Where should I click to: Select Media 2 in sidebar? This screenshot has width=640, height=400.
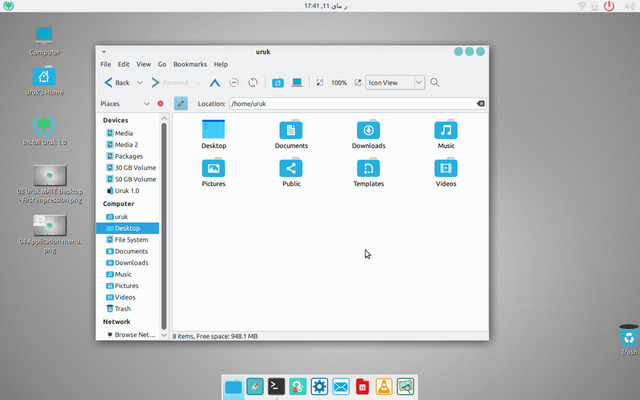click(127, 144)
